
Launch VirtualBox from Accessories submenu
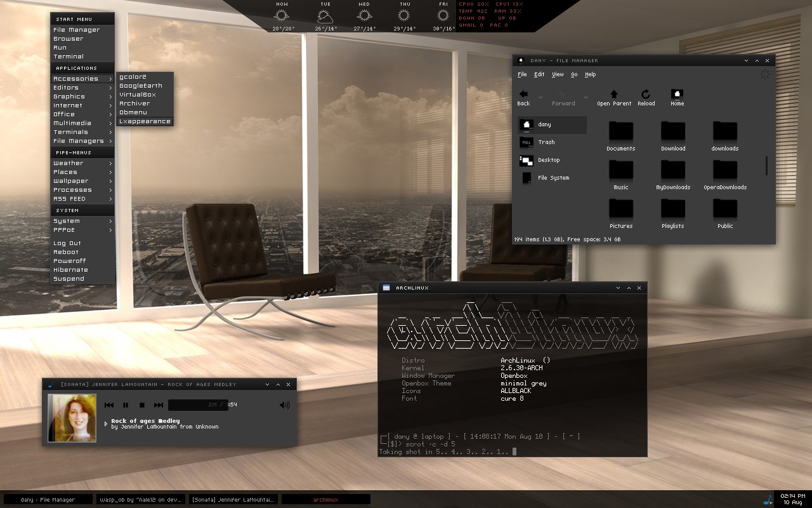click(145, 95)
